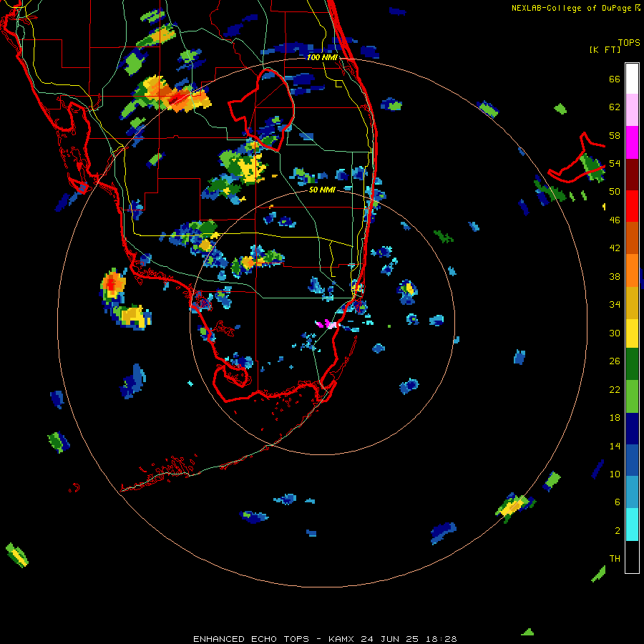Viewport: 644px width, 644px height.
Task: Click the 34 scale label
Action: coord(615,304)
